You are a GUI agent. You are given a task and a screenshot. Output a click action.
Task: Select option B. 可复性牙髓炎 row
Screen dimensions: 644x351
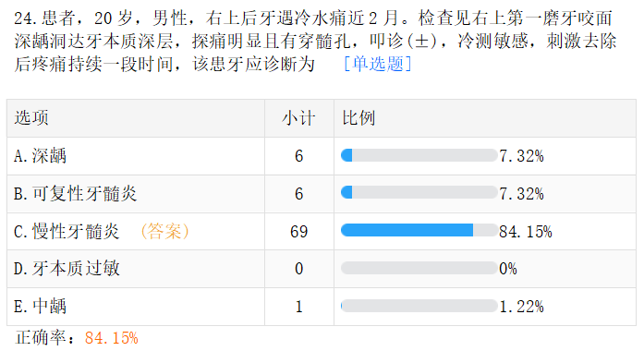[x=322, y=194]
